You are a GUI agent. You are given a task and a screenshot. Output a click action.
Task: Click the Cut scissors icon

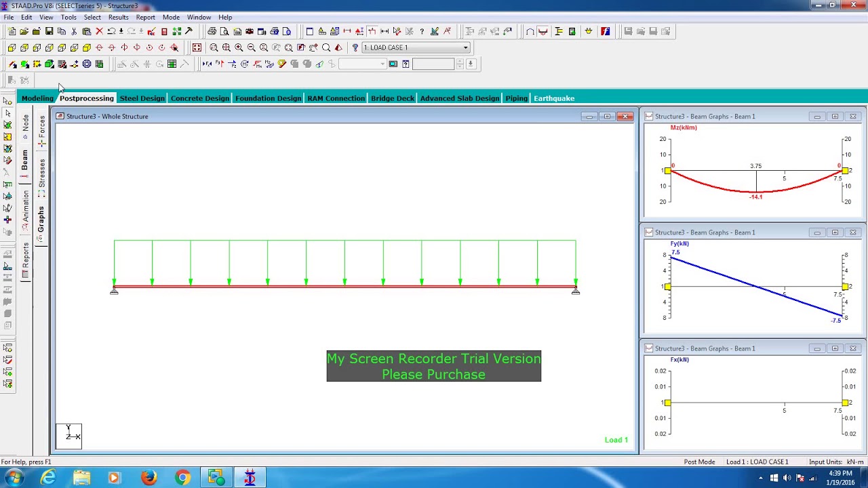point(74,31)
